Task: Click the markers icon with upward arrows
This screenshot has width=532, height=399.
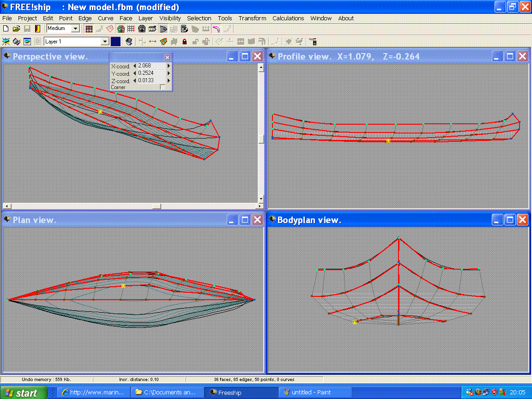Action: coord(206,29)
